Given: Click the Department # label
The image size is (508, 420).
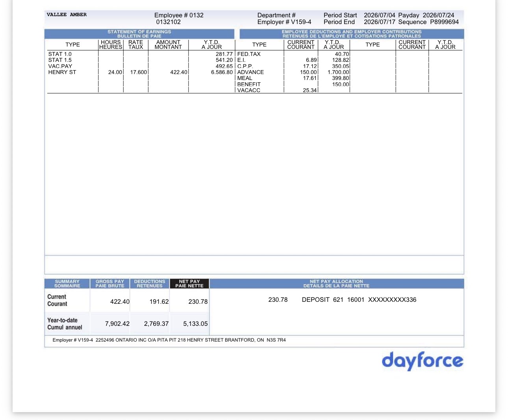Looking at the screenshot, I should pyautogui.click(x=276, y=15).
